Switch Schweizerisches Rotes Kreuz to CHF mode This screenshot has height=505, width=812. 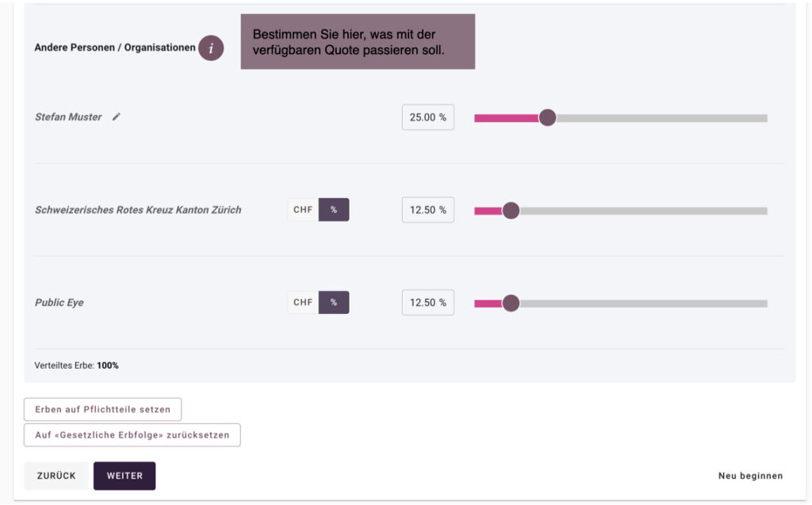pos(303,210)
